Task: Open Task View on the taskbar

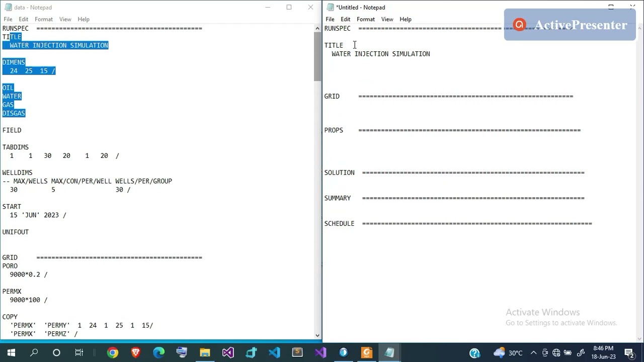Action: [79, 353]
